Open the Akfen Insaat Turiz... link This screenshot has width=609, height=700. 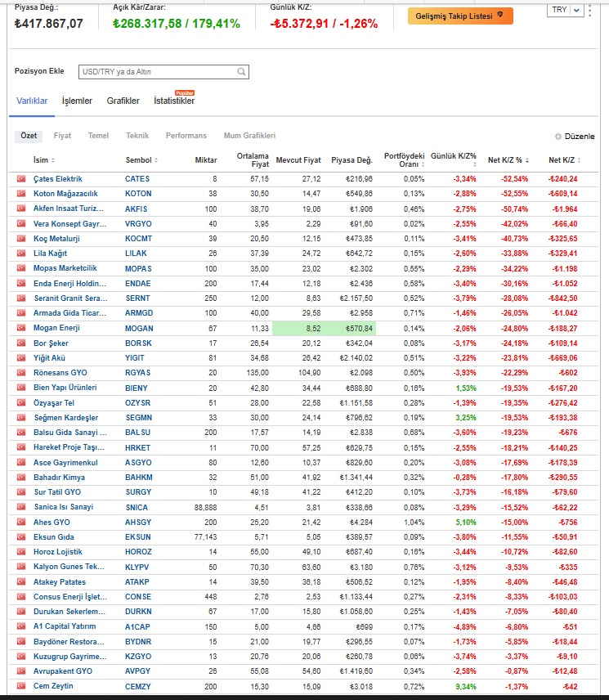(69, 209)
